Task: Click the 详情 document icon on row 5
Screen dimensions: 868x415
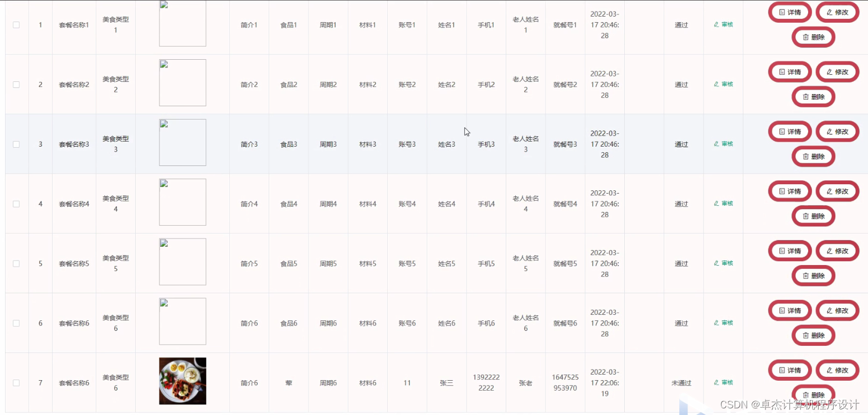Action: (x=782, y=251)
